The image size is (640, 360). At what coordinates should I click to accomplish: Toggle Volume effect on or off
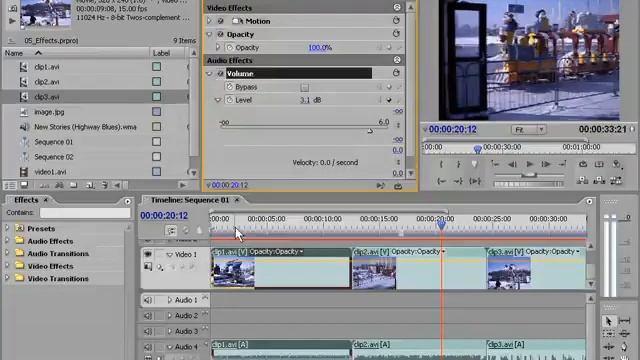(220, 73)
